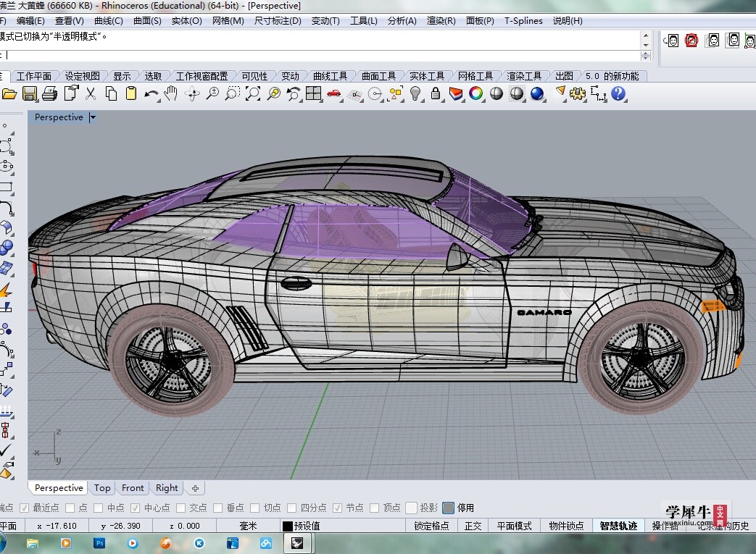Open the color wheel properties icon
This screenshot has width=756, height=554.
pyautogui.click(x=476, y=93)
